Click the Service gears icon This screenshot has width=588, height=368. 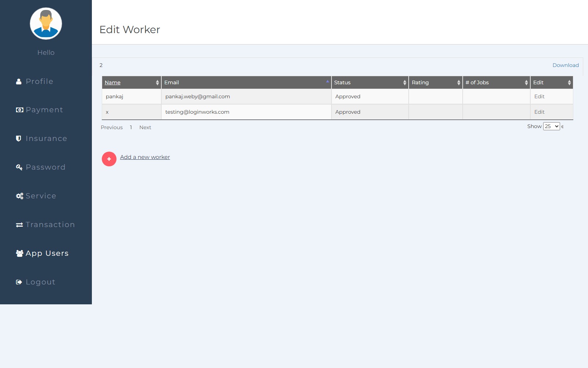point(19,196)
